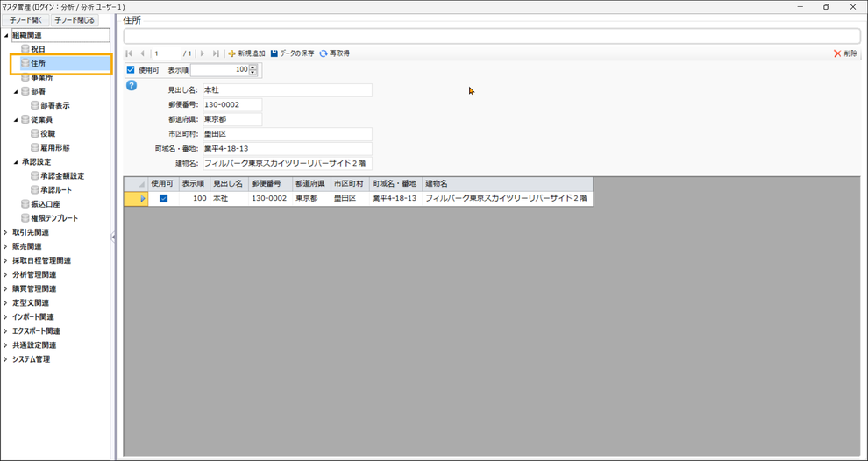Expand the 採取日程管理関連 tree node
The image size is (868, 461).
(5, 260)
